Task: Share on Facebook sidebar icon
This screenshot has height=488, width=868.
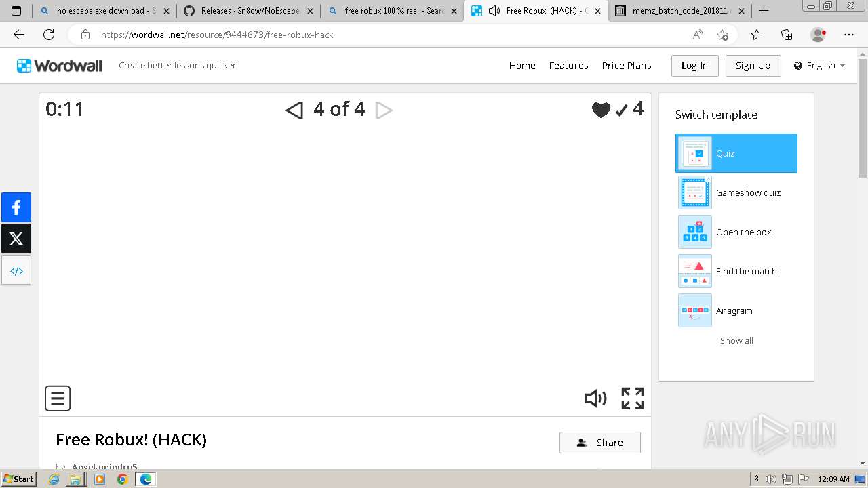Action: pos(16,207)
